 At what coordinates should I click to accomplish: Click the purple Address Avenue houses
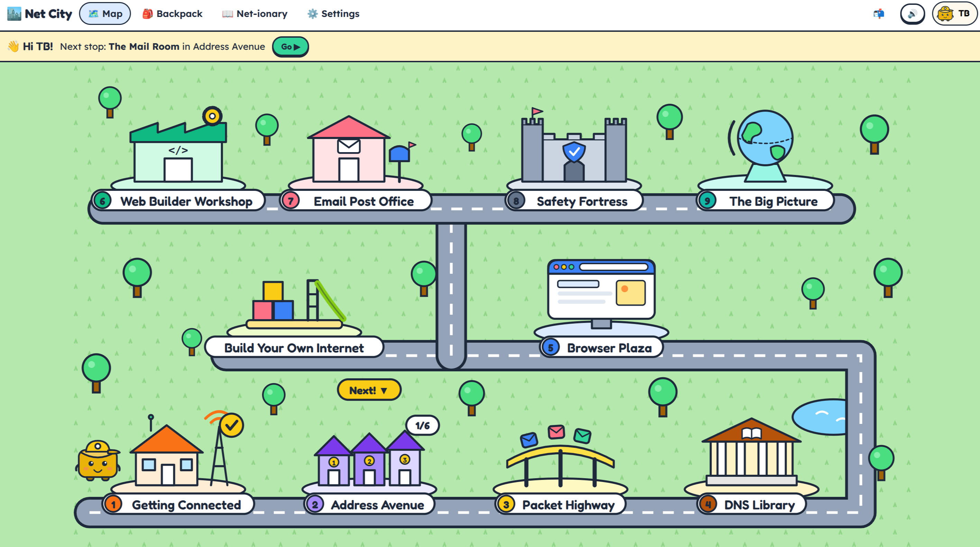tap(369, 460)
